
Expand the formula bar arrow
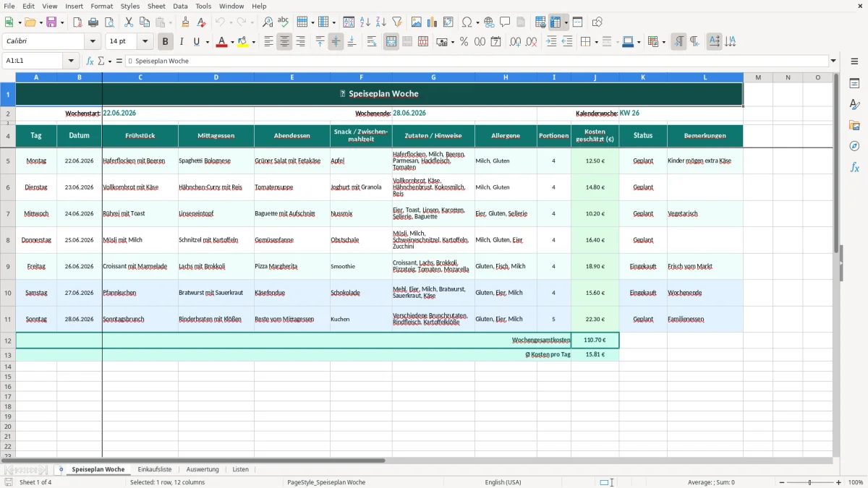833,61
